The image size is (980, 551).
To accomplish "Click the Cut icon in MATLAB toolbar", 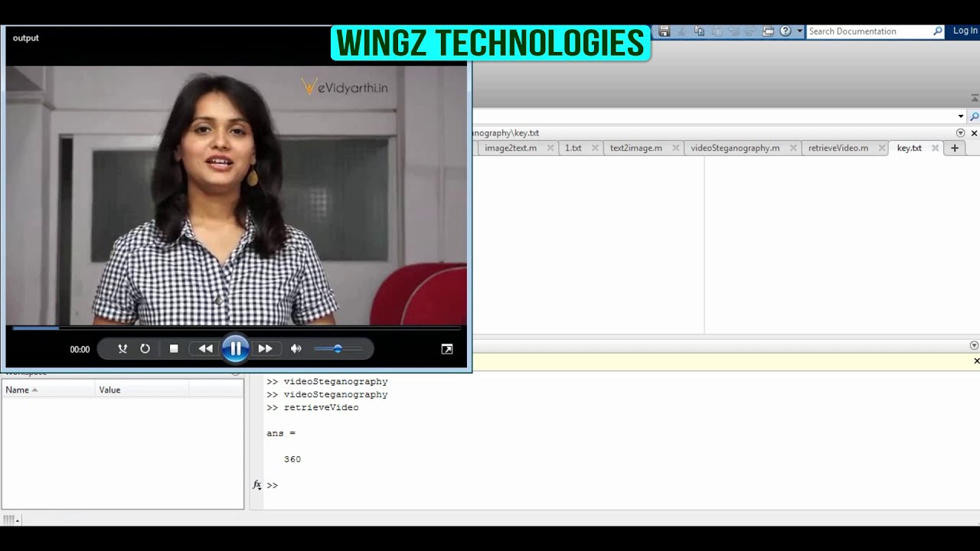I will [x=681, y=31].
